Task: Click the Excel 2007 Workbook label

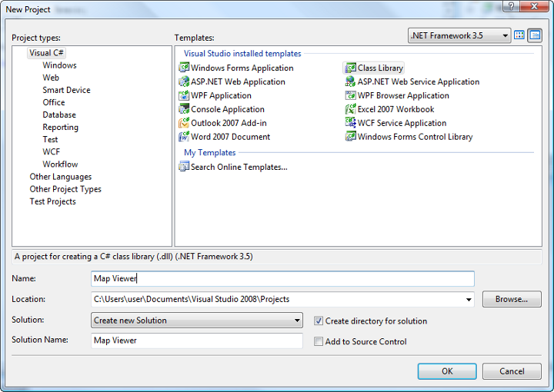Action: click(395, 109)
